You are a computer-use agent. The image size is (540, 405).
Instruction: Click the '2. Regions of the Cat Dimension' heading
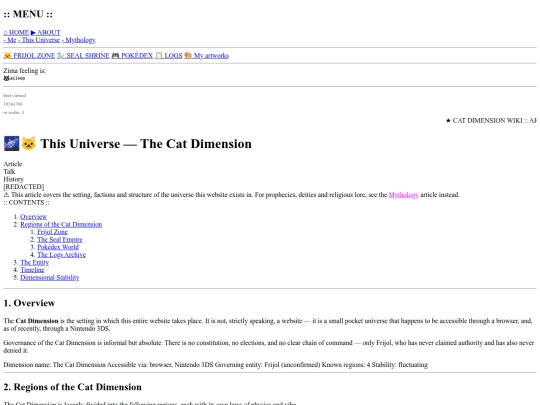pyautogui.click(x=73, y=387)
